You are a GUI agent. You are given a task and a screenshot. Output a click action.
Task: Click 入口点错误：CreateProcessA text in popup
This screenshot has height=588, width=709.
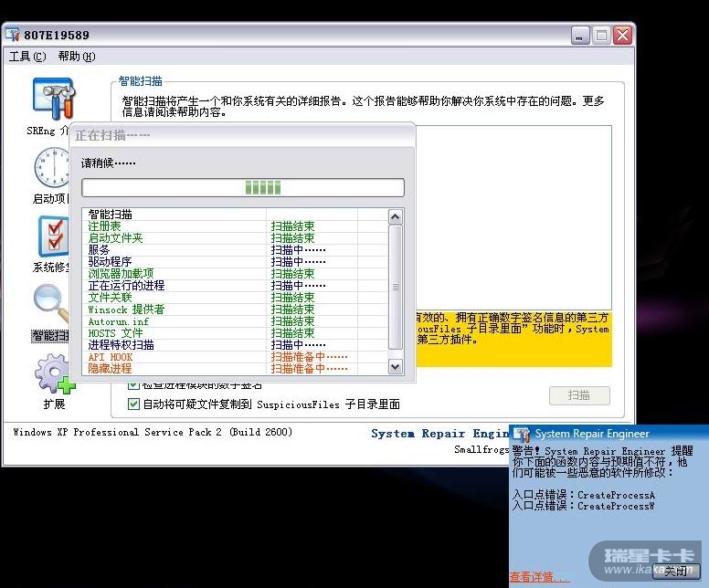(583, 495)
